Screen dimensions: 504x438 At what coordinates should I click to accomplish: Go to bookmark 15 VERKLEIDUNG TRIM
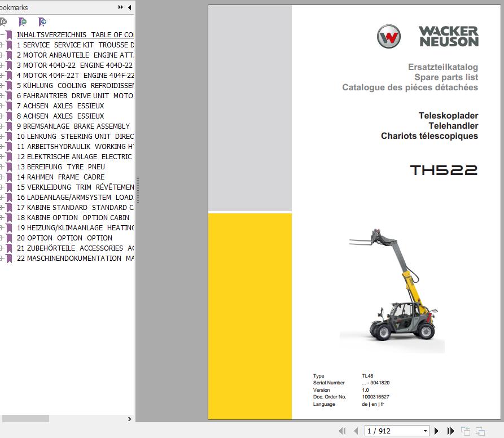pos(75,187)
